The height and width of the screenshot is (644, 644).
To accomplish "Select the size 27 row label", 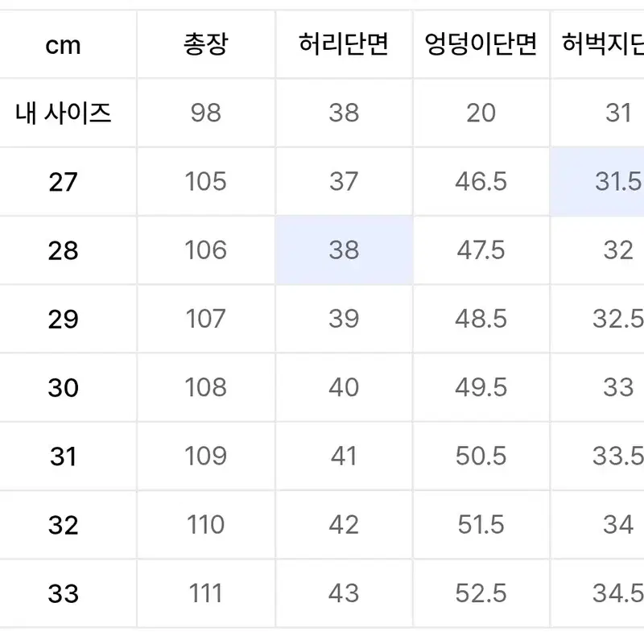I will click(64, 182).
